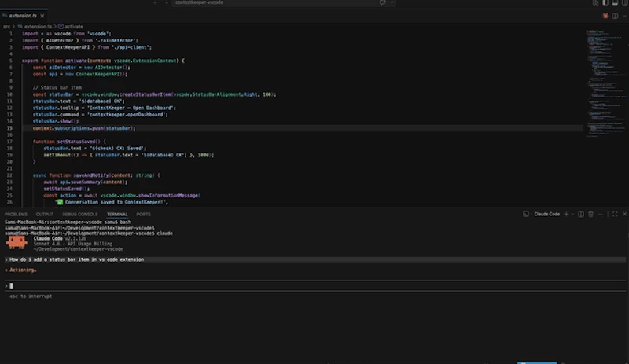Image resolution: width=629 pixels, height=364 pixels.
Task: Click the 'Actioning…' status text
Action: pos(23,270)
